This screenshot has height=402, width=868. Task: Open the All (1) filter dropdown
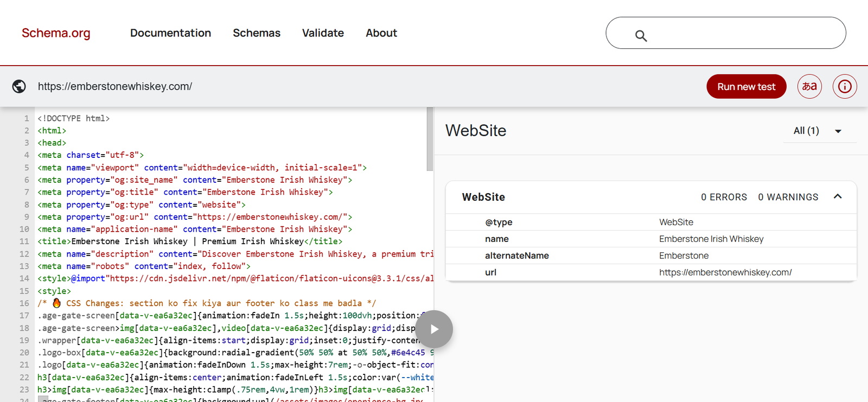click(819, 131)
